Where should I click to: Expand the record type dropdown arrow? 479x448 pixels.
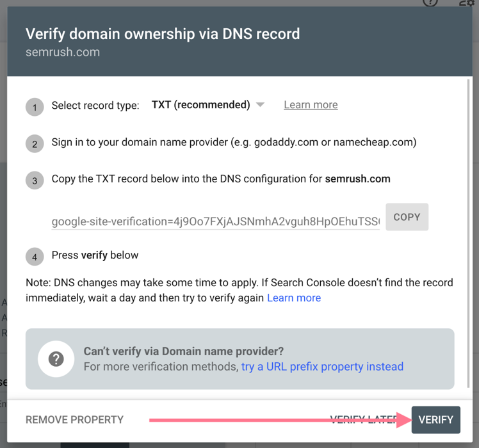click(x=260, y=105)
